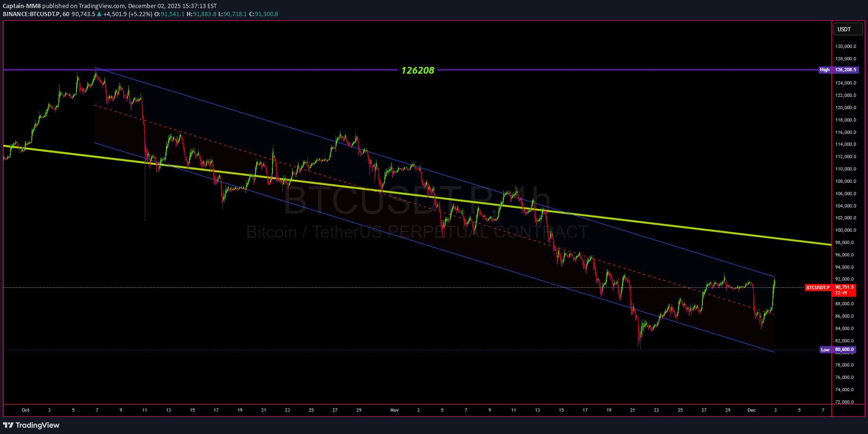Click the green 126208 text label
Screen dimensions: 868x434
(418, 70)
